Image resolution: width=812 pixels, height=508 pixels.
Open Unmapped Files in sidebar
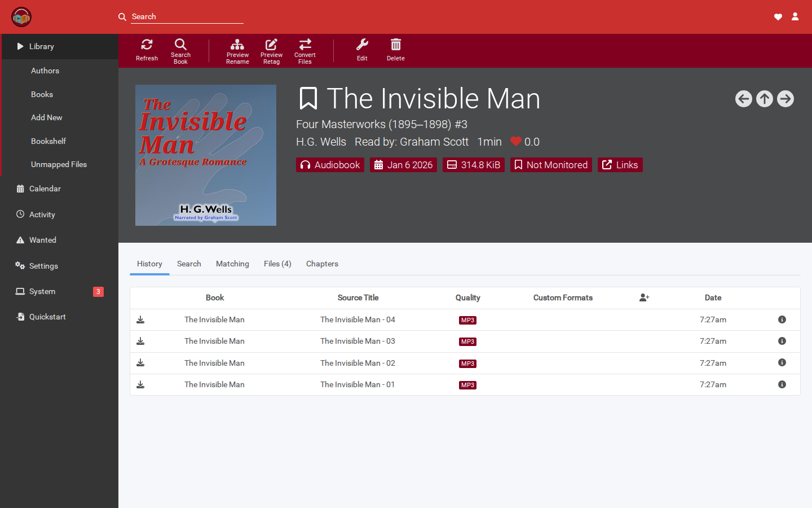point(59,164)
